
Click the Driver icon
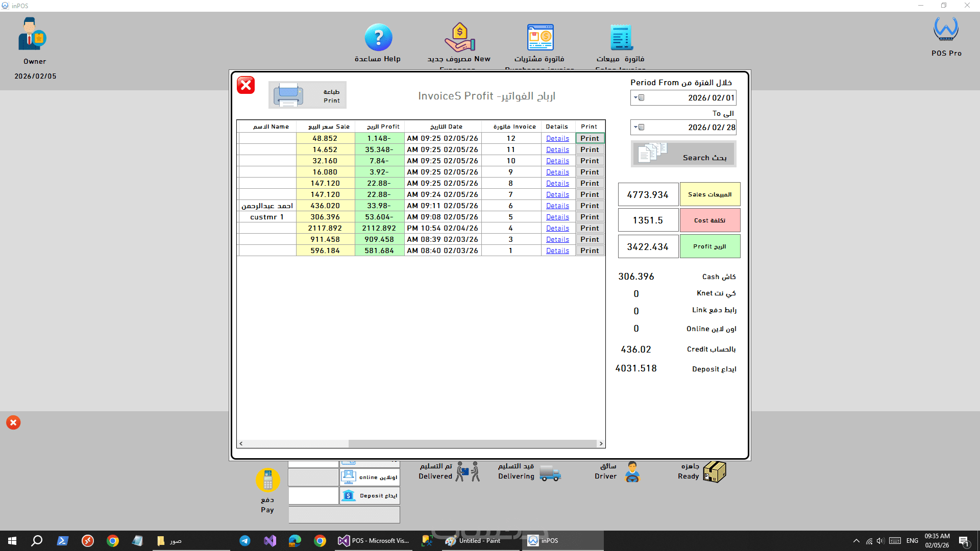click(632, 472)
